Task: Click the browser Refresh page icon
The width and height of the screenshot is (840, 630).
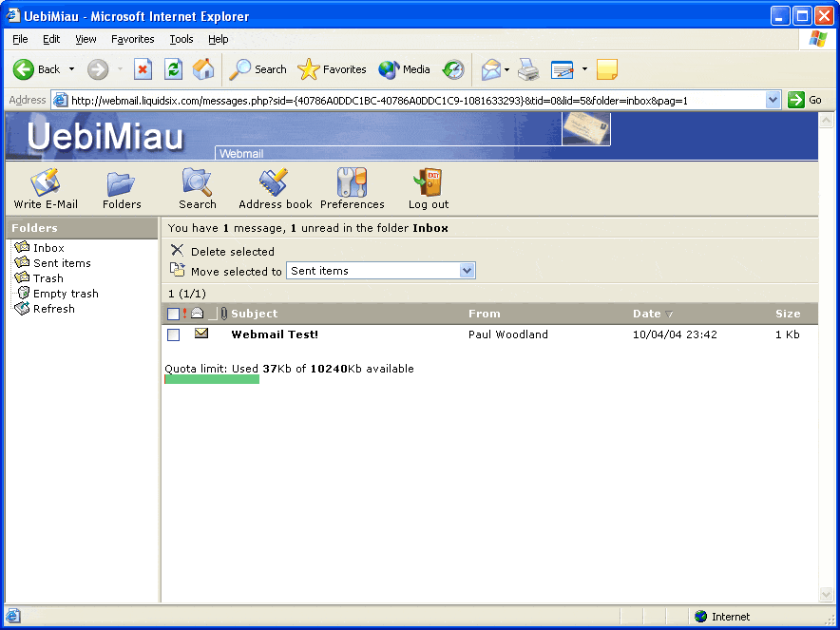Action: click(173, 69)
